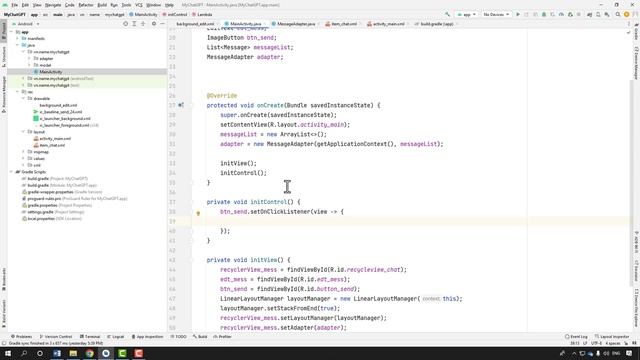Open File Explorer from the taskbar
Screen dimensions: 640x360
[x=73, y=353]
